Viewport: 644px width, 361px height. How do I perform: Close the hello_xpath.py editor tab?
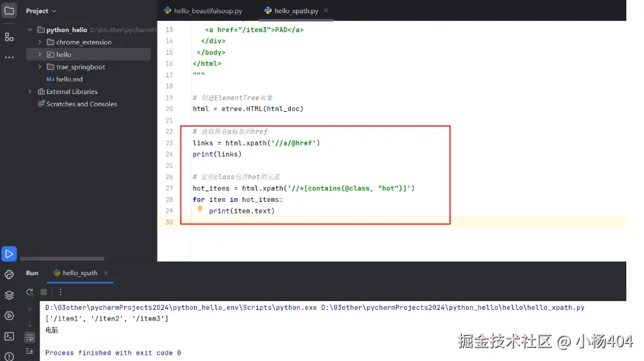click(326, 10)
